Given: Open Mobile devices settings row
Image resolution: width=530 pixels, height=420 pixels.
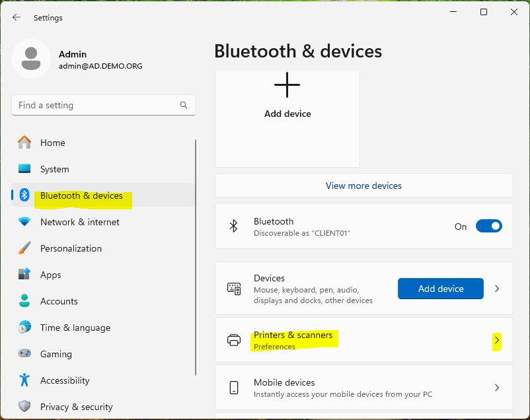Looking at the screenshot, I should point(364,388).
